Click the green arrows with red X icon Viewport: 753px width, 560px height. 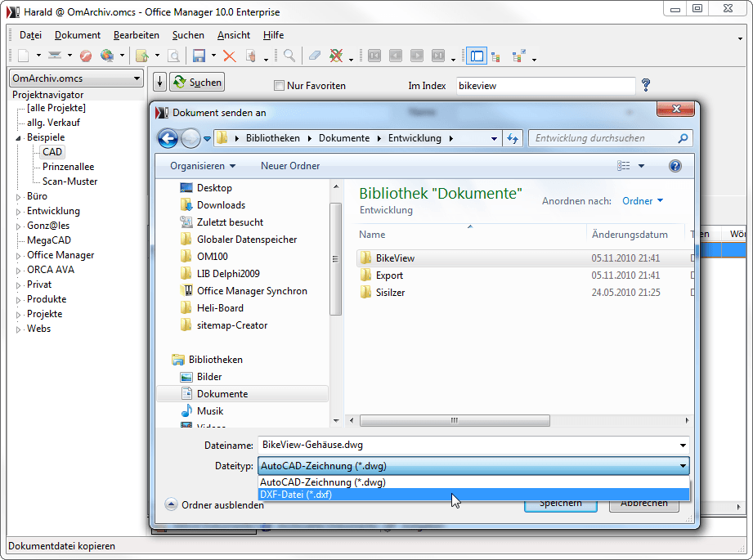click(336, 56)
